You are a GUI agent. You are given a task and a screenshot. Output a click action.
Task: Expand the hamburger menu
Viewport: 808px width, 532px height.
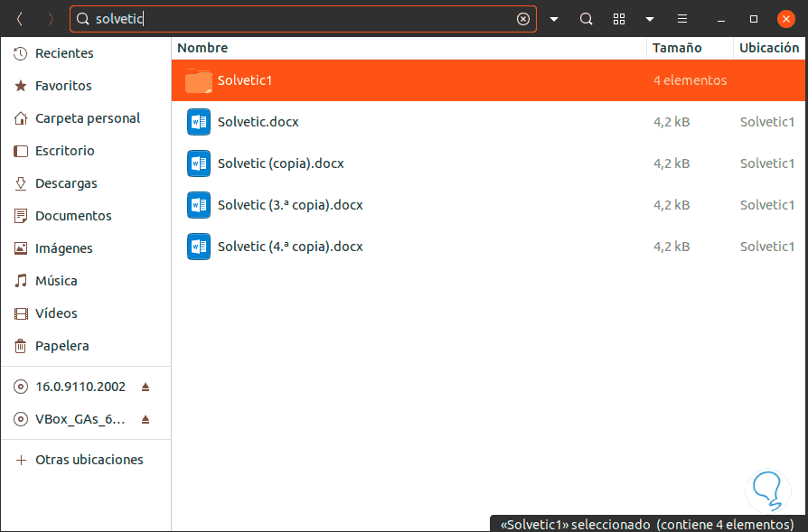(x=681, y=18)
